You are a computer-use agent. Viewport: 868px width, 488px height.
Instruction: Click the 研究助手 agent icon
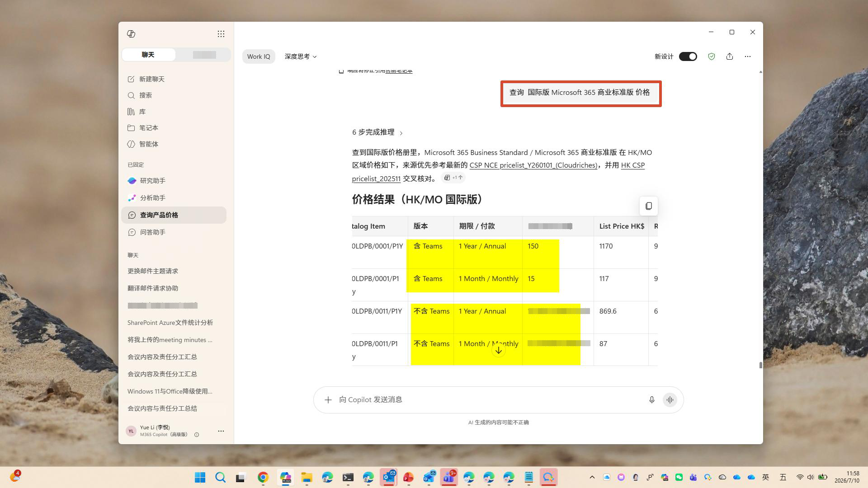[x=132, y=181]
